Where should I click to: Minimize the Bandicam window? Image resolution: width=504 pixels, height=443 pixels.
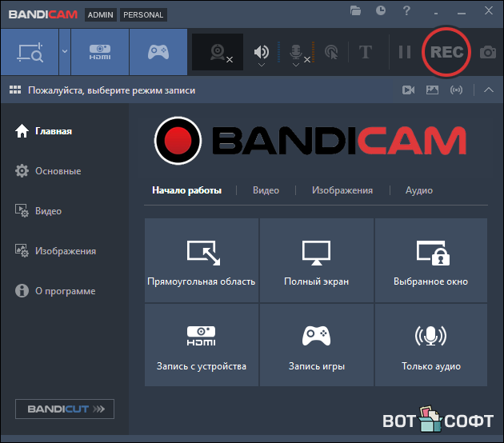462,14
